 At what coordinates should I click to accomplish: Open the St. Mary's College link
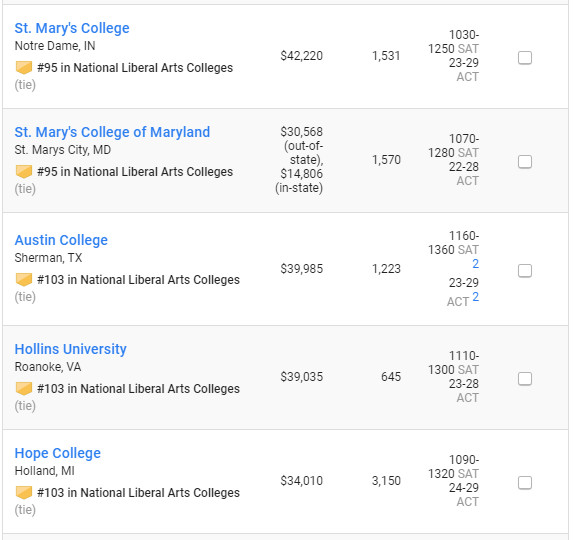click(x=72, y=28)
